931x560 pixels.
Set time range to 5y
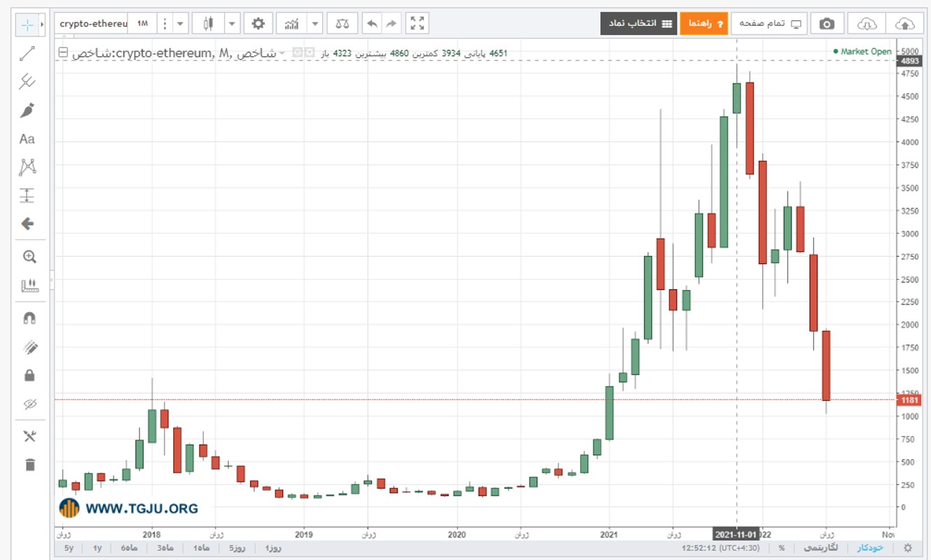click(69, 548)
